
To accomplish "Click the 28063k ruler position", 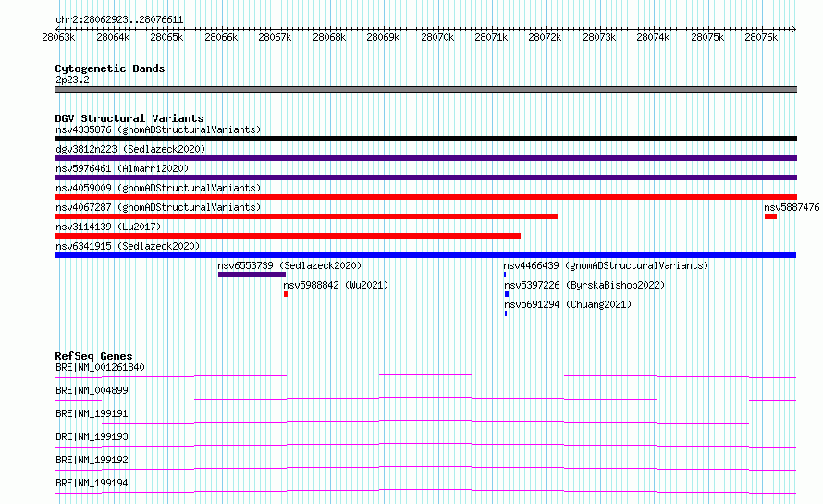I will (x=58, y=37).
